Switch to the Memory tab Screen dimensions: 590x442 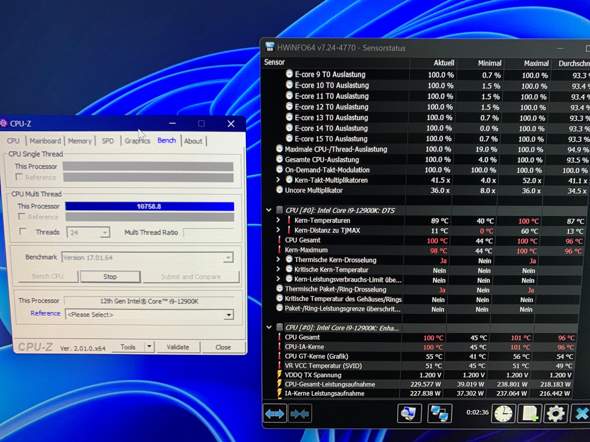[x=80, y=141]
